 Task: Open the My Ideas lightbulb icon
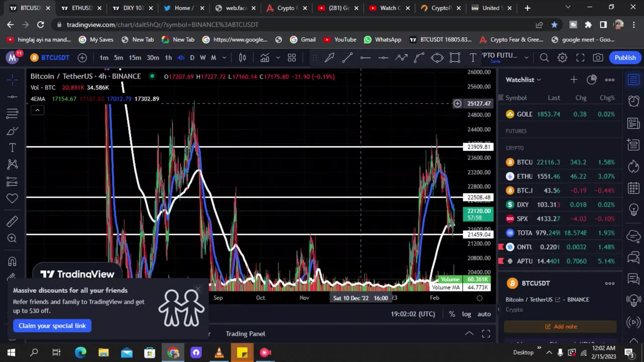[x=633, y=210]
